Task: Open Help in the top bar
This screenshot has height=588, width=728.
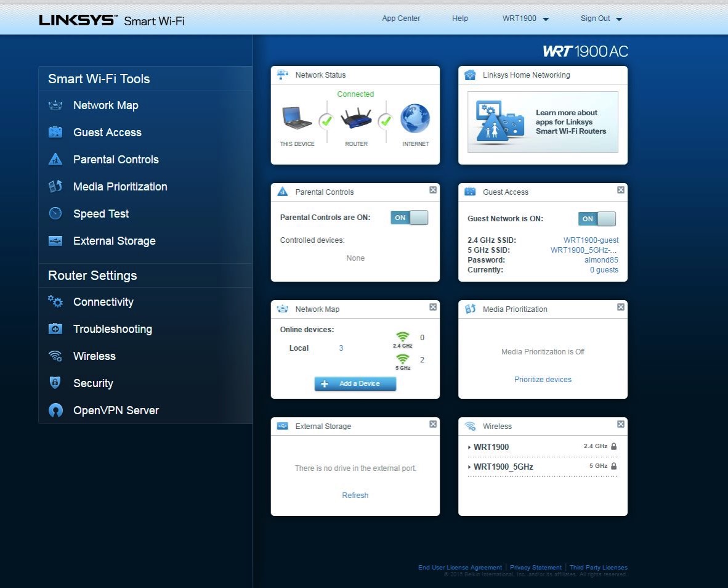Action: coord(459,18)
